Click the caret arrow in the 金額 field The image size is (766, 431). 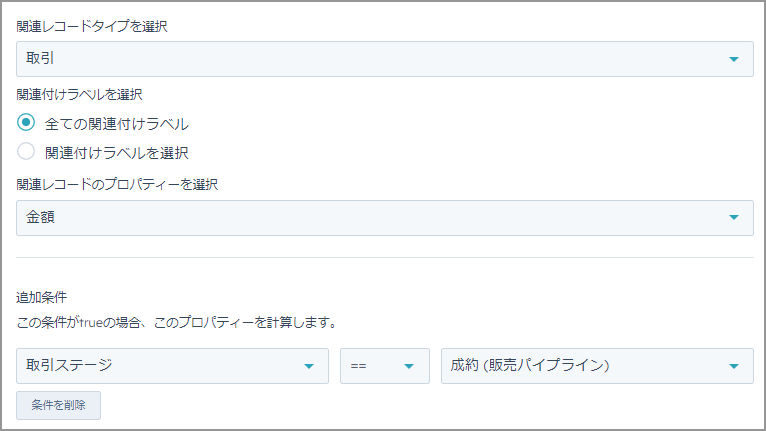click(733, 217)
